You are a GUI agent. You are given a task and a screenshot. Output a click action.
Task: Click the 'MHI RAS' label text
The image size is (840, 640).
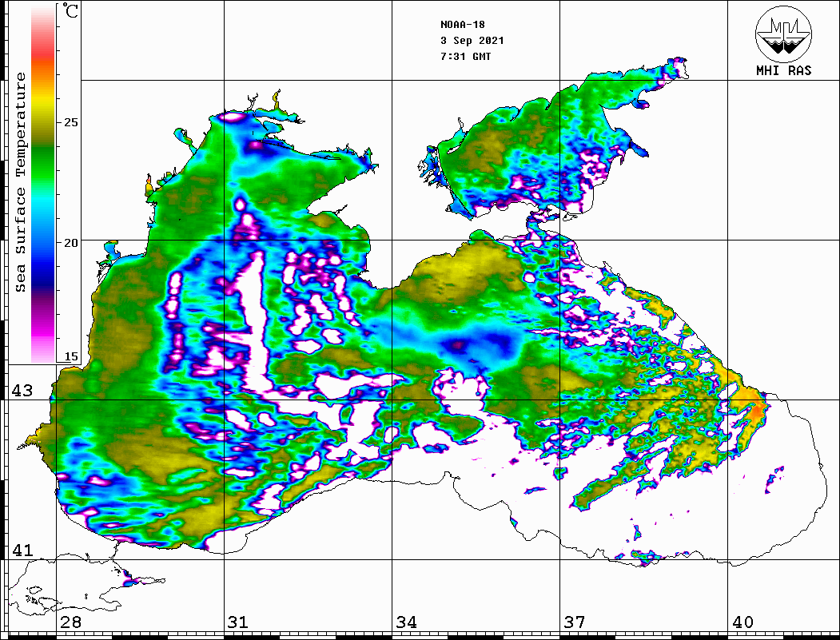tap(784, 70)
